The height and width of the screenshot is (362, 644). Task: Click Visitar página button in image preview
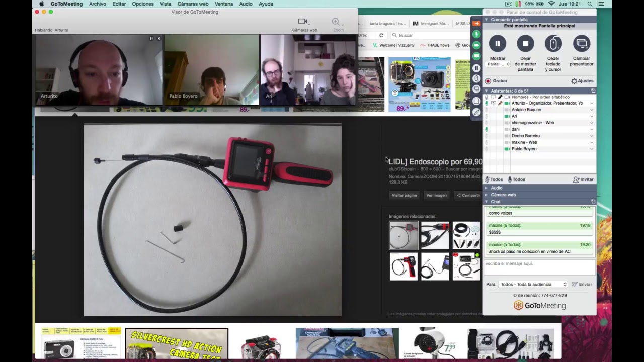[x=405, y=195]
